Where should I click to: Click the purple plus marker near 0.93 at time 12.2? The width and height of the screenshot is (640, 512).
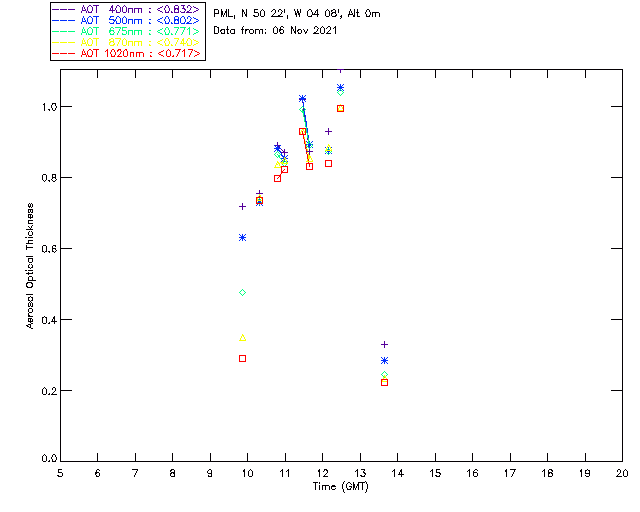tap(329, 131)
